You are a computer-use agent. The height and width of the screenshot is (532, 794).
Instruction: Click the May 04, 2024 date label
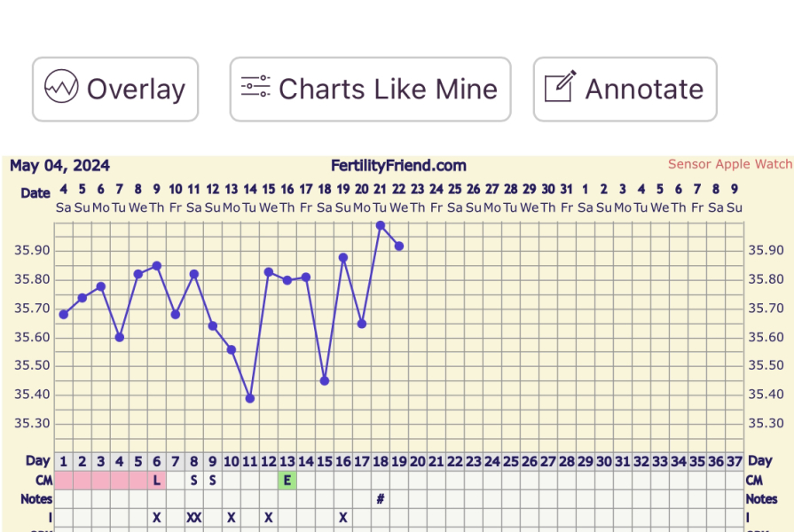point(58,165)
